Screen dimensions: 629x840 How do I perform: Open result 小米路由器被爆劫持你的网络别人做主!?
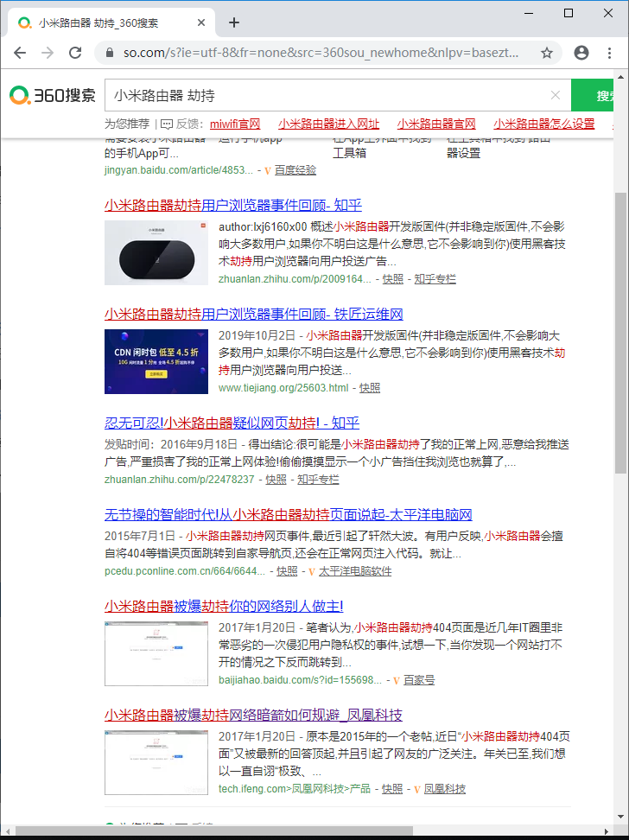pos(224,607)
